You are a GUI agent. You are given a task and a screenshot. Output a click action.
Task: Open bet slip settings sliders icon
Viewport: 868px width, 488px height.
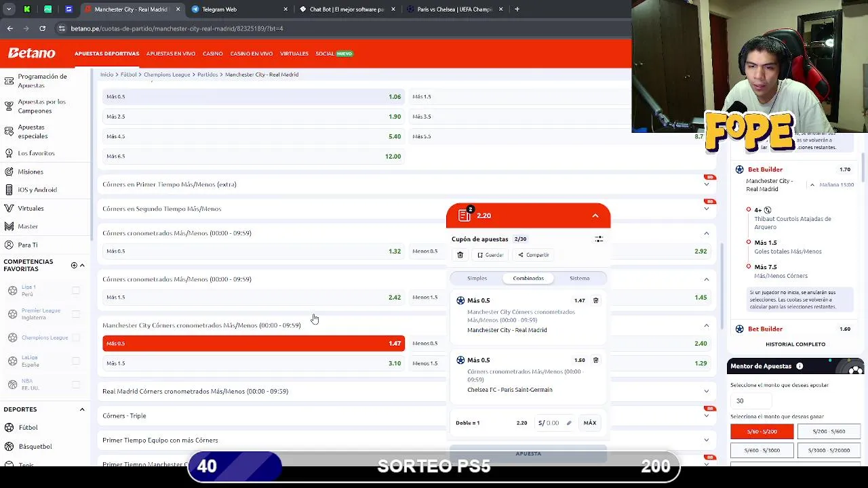click(599, 239)
